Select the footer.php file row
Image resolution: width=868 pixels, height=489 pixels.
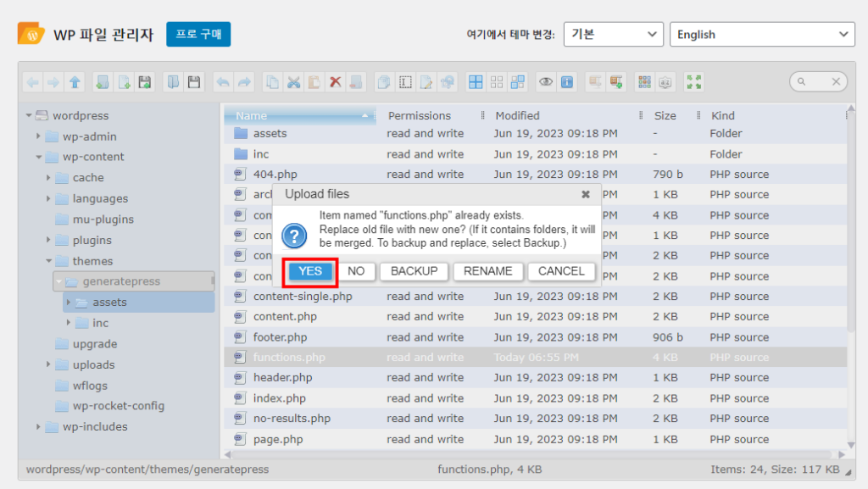(536, 337)
